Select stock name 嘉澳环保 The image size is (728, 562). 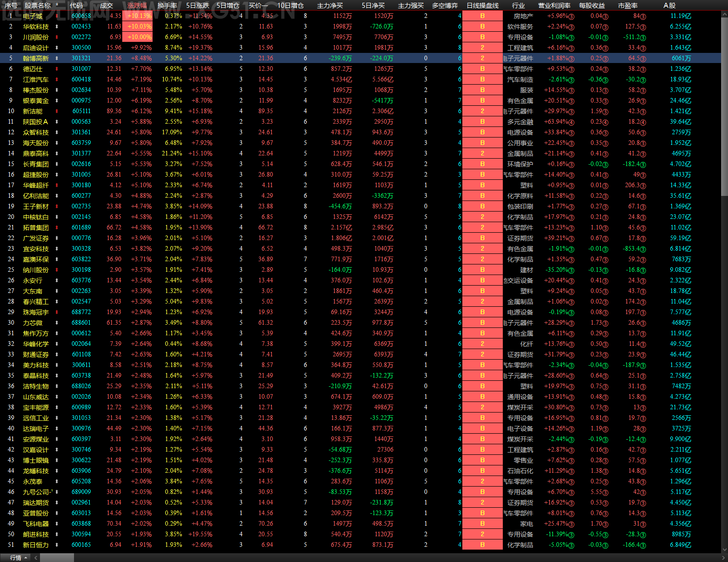pyautogui.click(x=36, y=259)
